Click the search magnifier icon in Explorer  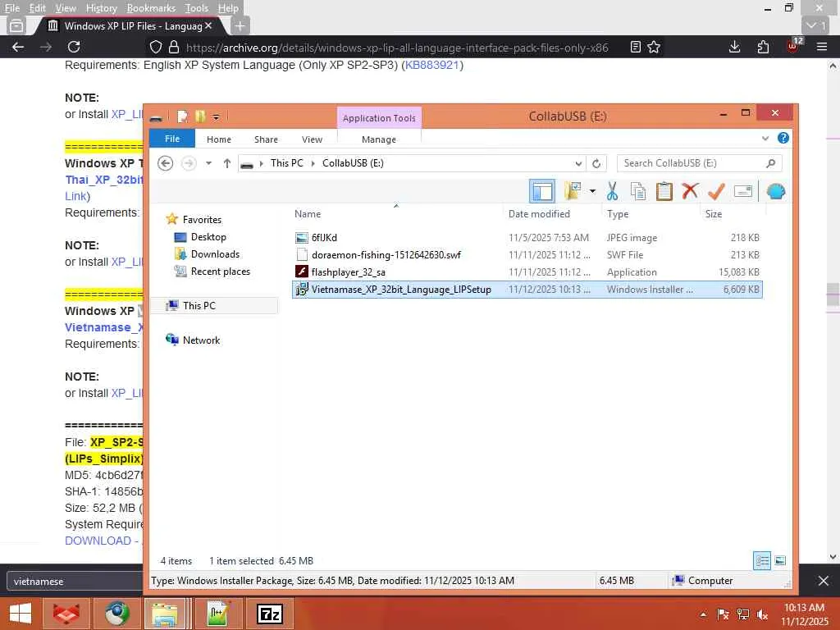(770, 163)
